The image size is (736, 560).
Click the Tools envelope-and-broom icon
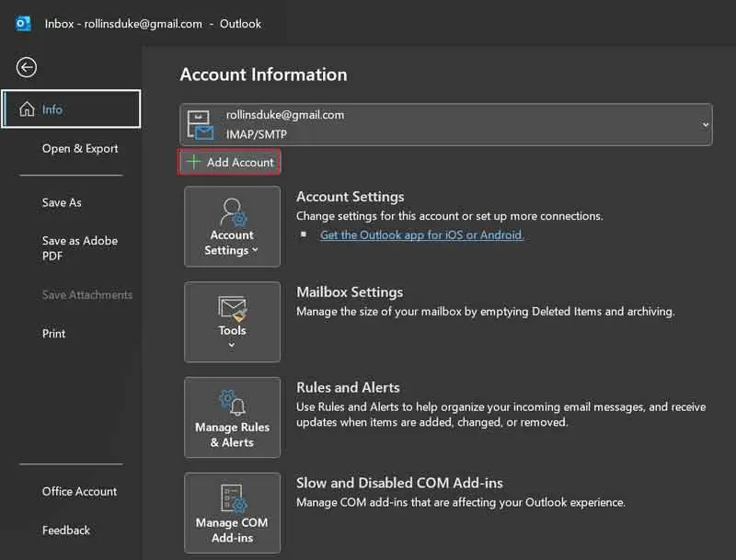click(233, 309)
